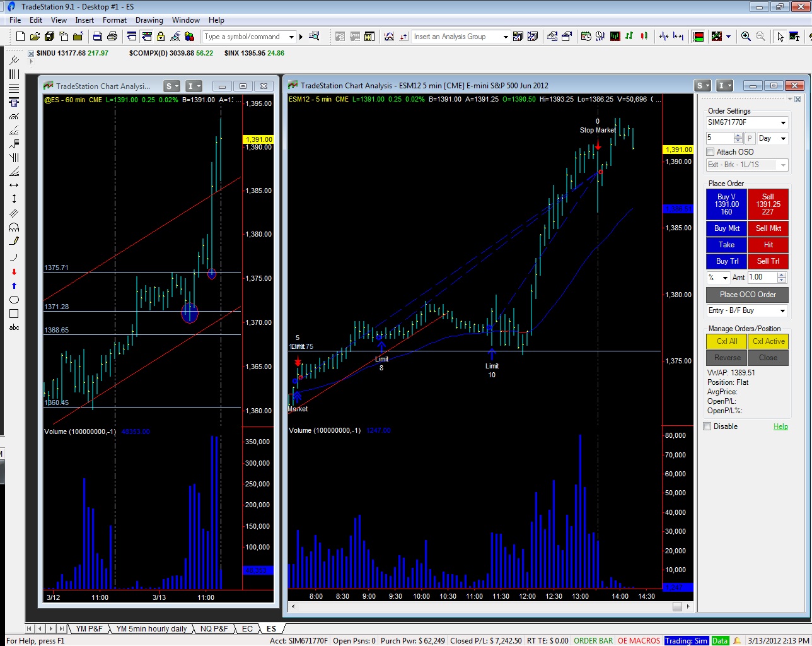Click the red Sell 1391.25 price button

click(x=768, y=204)
